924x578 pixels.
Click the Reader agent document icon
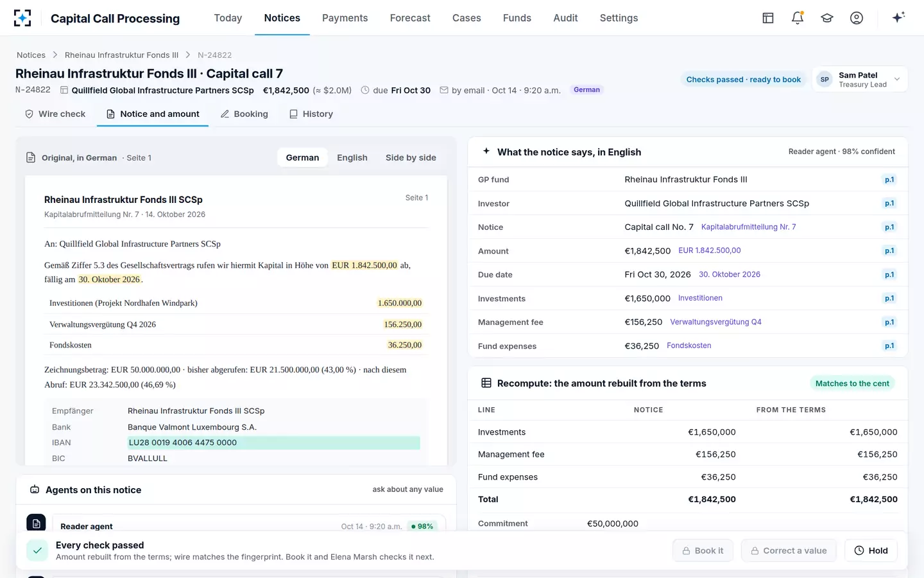(x=36, y=523)
